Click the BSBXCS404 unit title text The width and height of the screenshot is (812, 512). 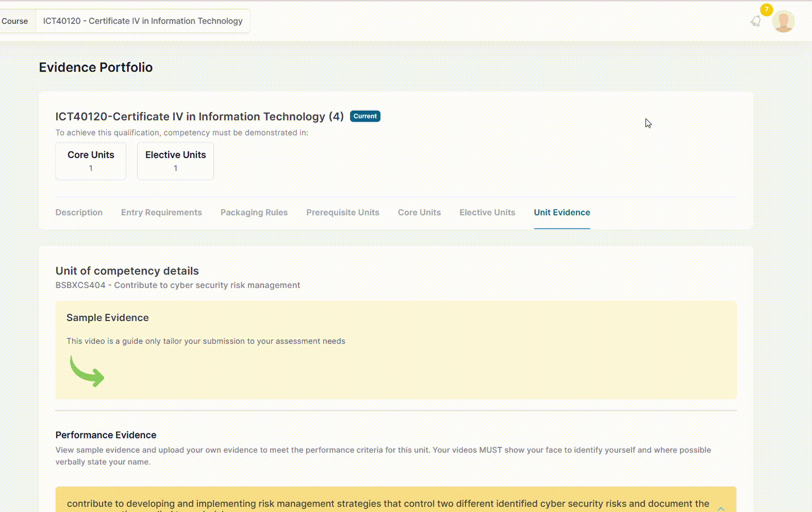[178, 285]
